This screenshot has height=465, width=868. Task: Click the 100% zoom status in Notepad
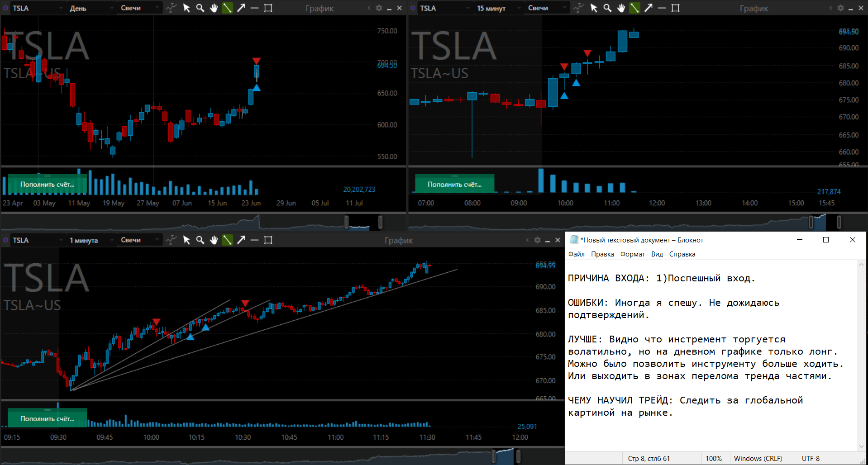[x=714, y=458]
